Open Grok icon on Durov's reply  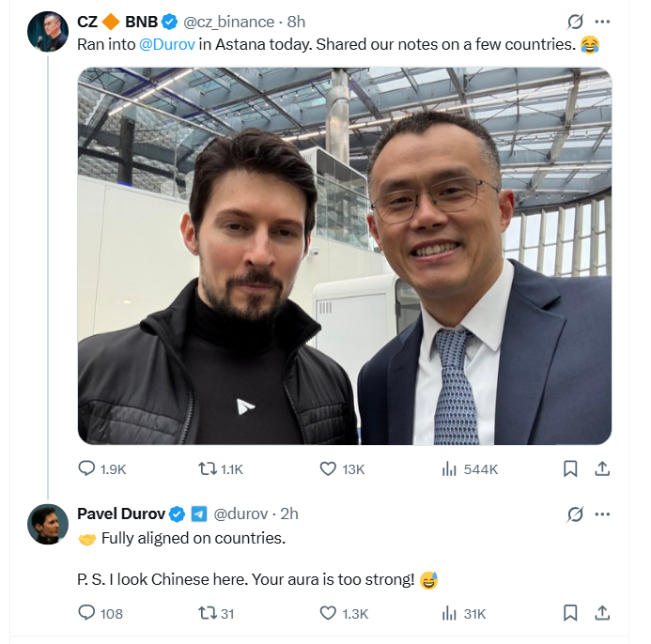coord(576,514)
